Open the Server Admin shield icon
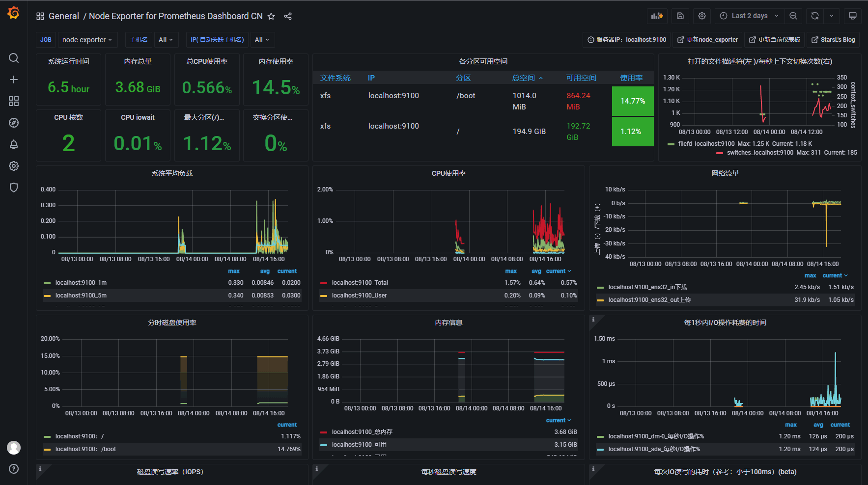The width and height of the screenshot is (868, 485). [14, 188]
